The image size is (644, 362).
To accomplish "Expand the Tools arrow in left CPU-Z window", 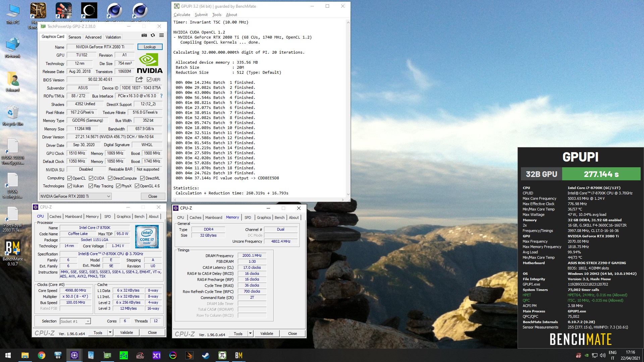I will (110, 333).
